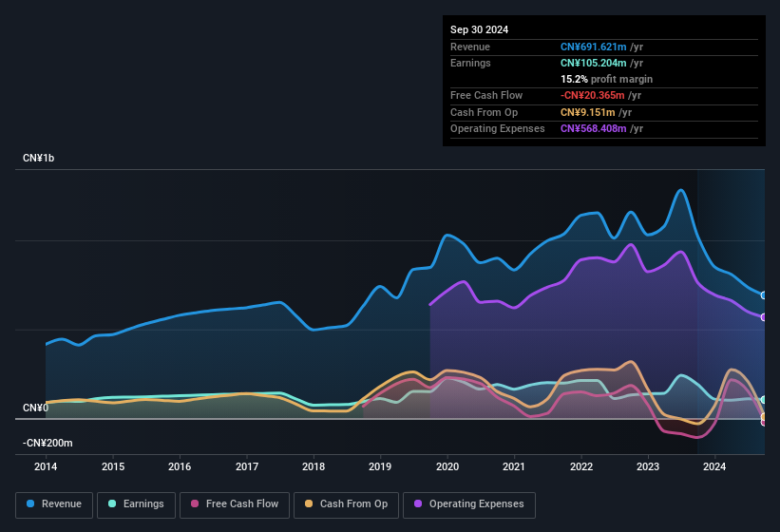Click the teal Earnings endpoint marker

point(764,400)
